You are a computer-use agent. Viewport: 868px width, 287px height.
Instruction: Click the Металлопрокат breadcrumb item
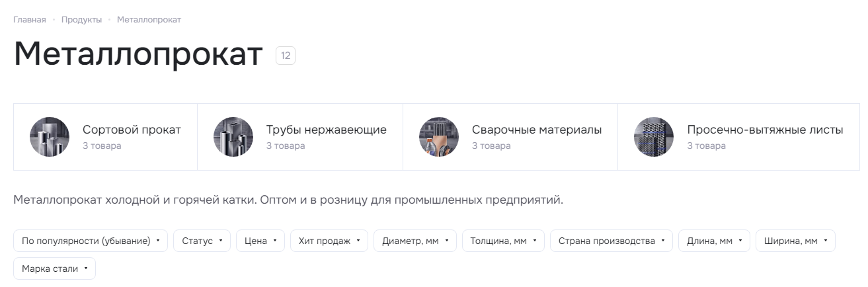click(149, 20)
